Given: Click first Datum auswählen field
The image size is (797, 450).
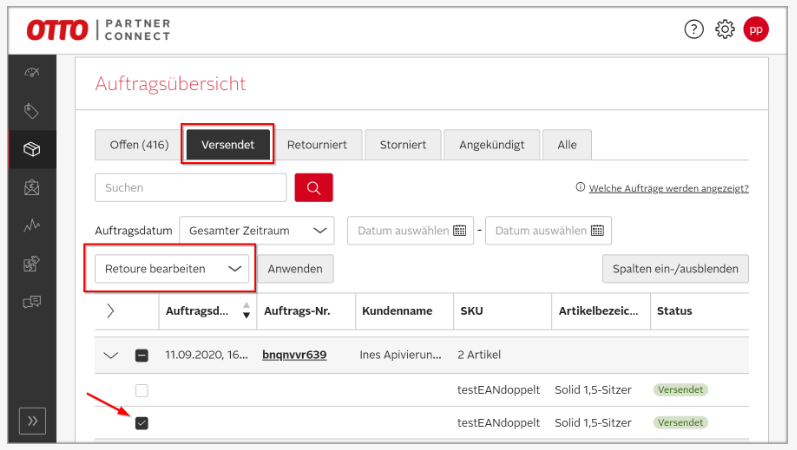Looking at the screenshot, I should point(410,230).
